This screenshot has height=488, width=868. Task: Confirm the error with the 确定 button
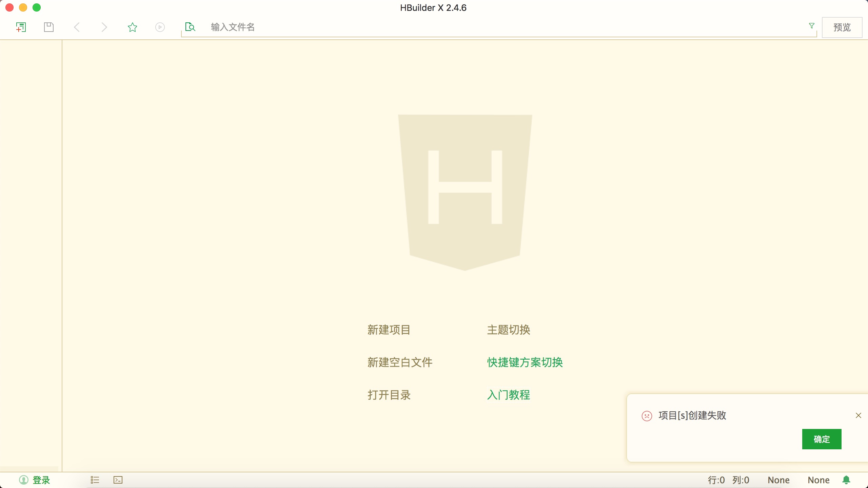click(x=822, y=439)
